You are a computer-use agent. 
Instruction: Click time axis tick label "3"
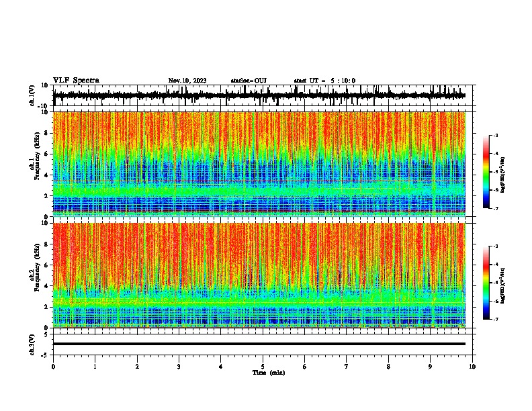pos(179,367)
